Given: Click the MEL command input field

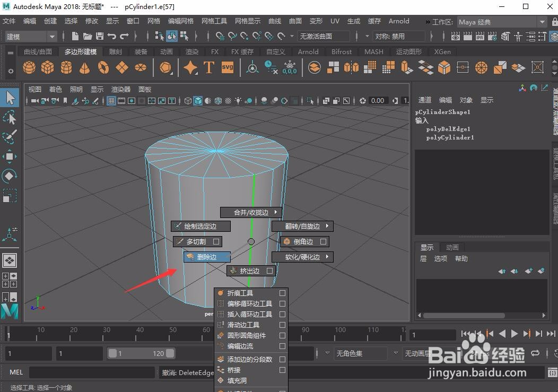Looking at the screenshot, I should click(92, 372).
